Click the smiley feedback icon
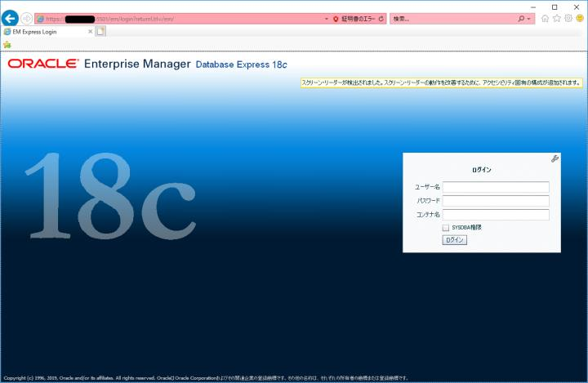This screenshot has height=383, width=588. 580,19
